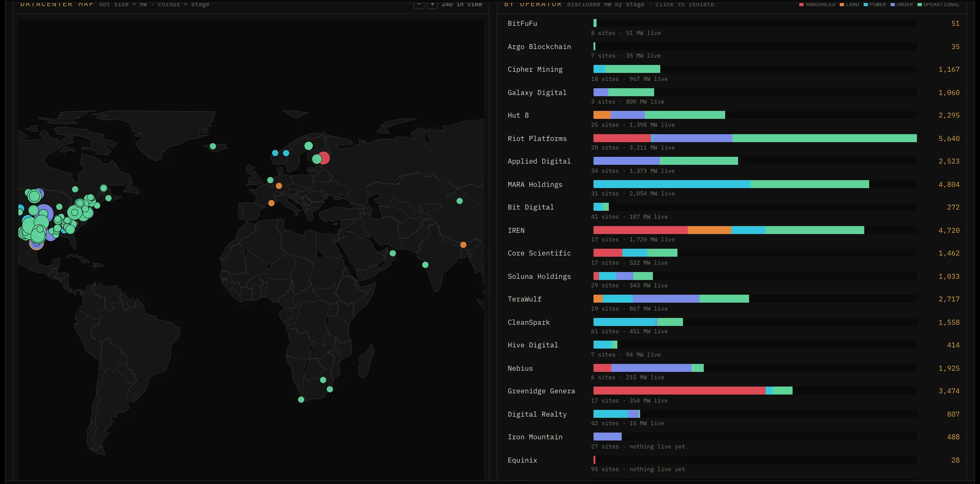The width and height of the screenshot is (980, 484).
Task: Click '41 sites · 107 MW live' text
Action: coord(629,216)
